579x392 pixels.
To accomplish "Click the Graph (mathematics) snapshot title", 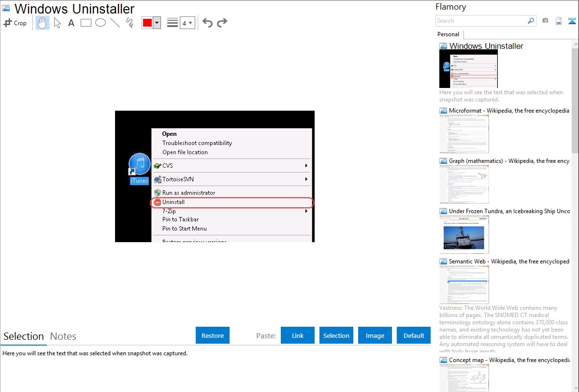I will (x=509, y=161).
